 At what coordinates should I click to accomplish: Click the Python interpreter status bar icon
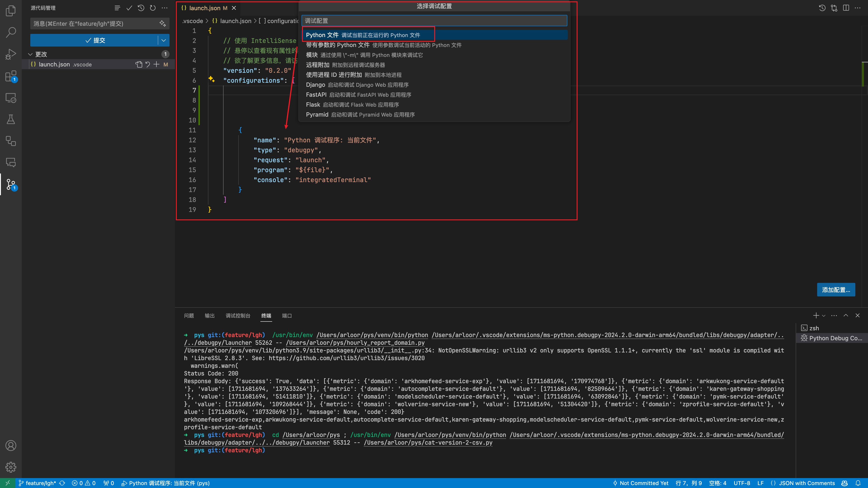[x=169, y=483]
